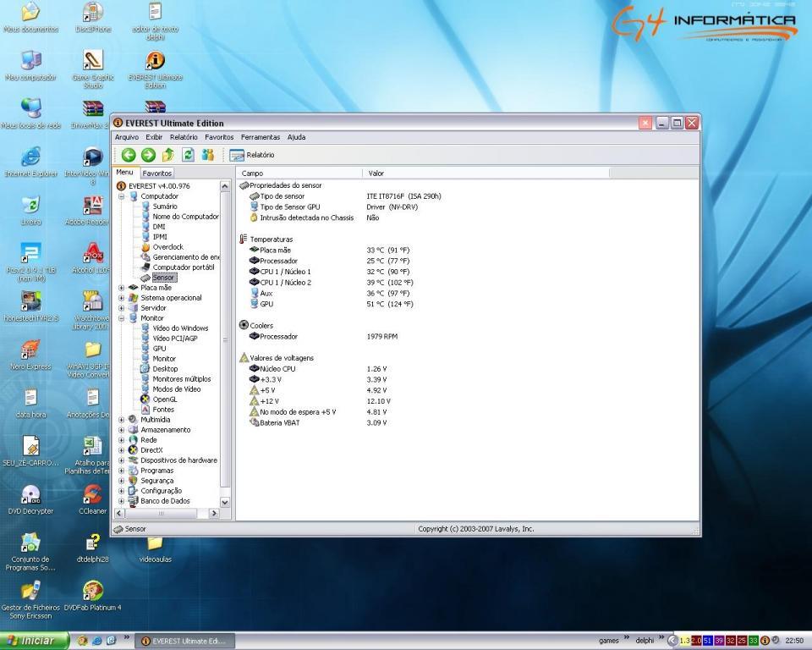Open the Favoritos menu in the menu bar
The width and height of the screenshot is (812, 650).
(219, 137)
